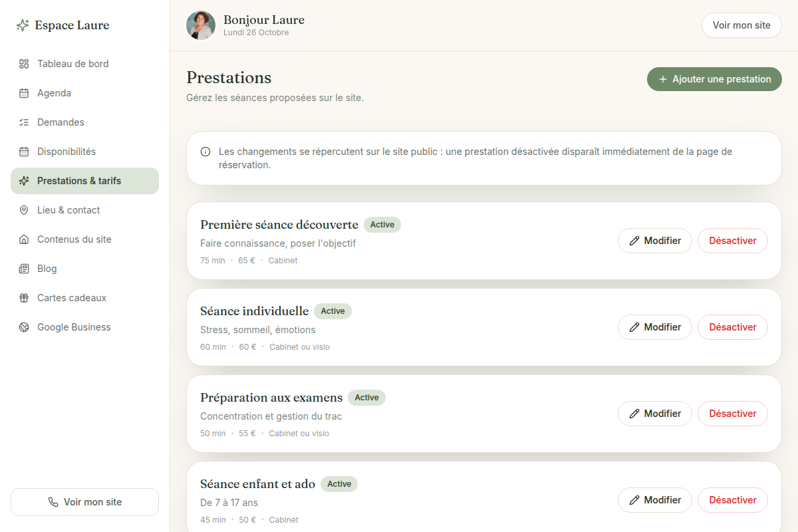Open Lieu & contact settings

tap(84, 210)
